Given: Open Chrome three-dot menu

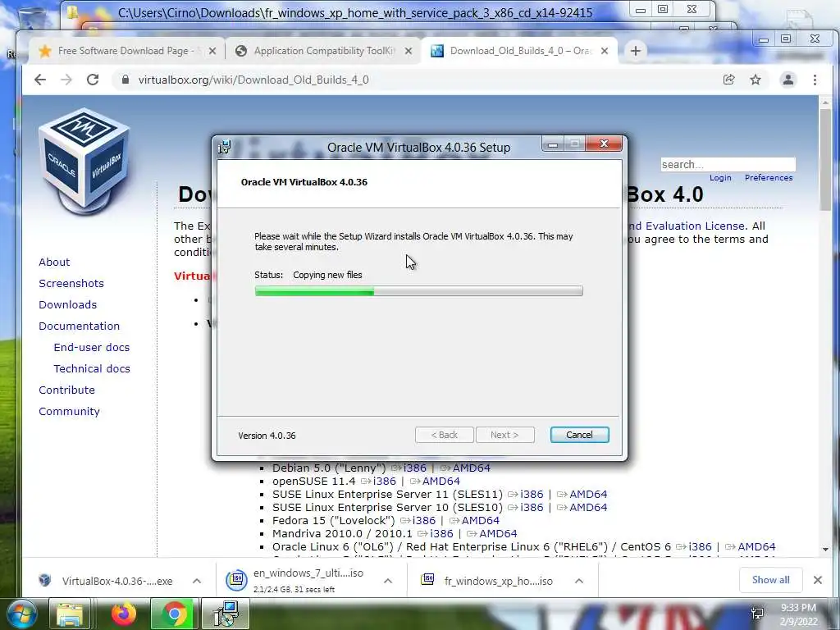Looking at the screenshot, I should coord(815,80).
